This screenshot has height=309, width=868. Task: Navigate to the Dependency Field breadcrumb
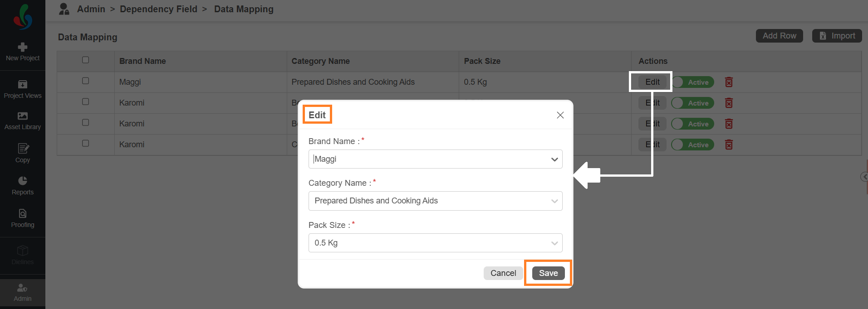158,9
